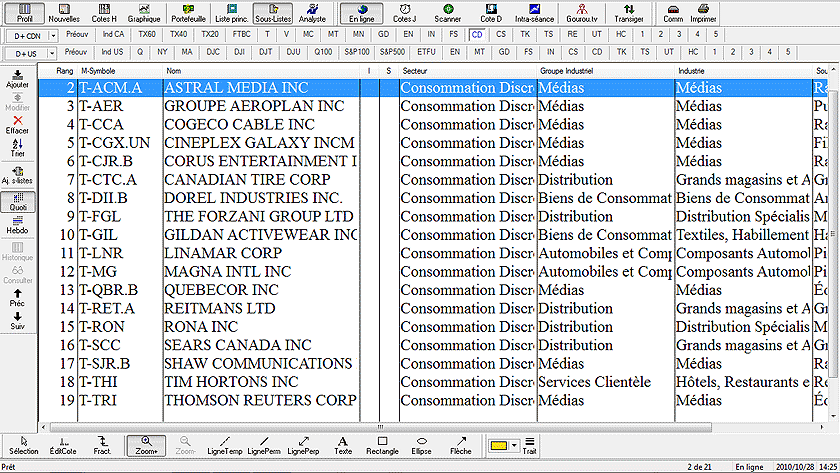Select the S&P500 tab

392,52
